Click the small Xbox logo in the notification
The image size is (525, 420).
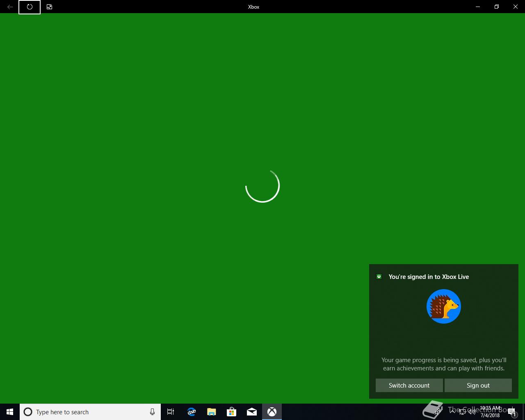[379, 277]
